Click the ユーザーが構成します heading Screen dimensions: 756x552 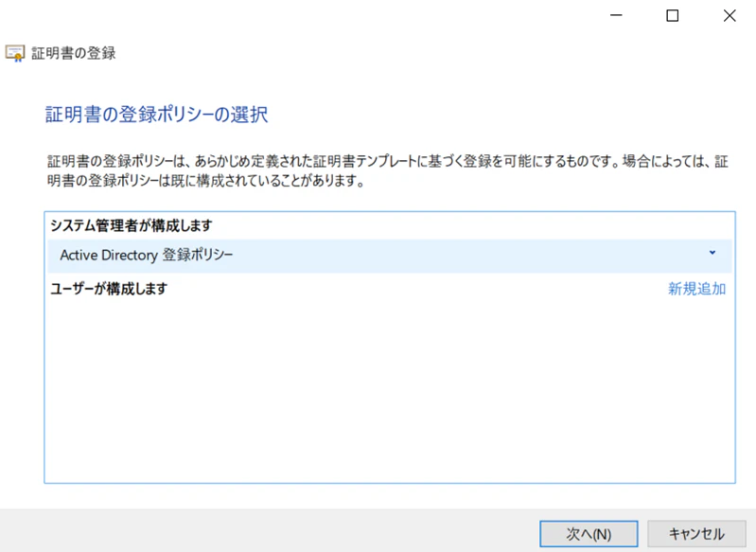tap(109, 289)
